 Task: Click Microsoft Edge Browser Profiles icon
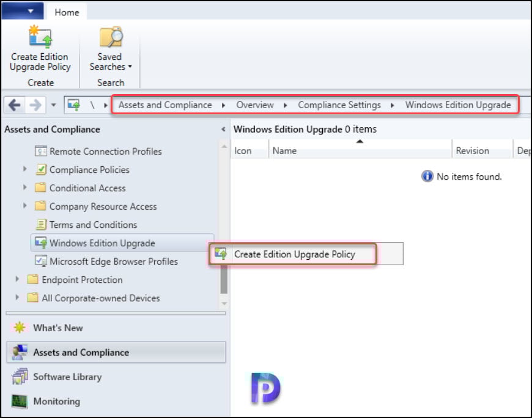click(x=41, y=261)
